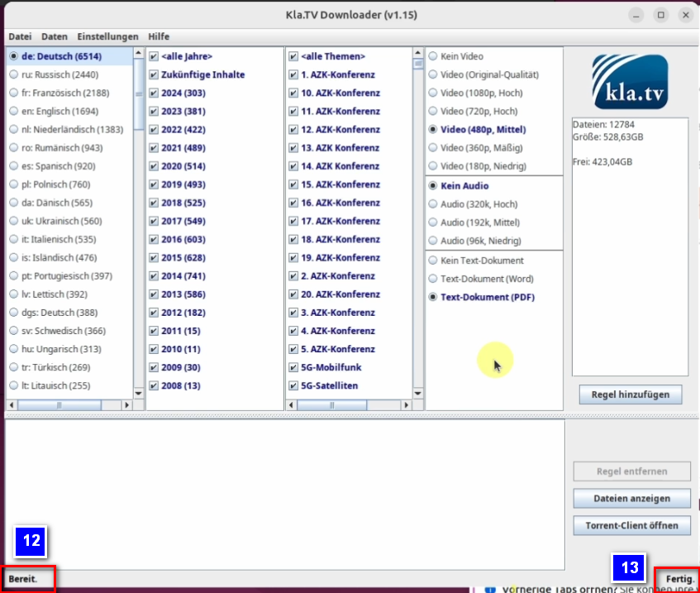Click the language list horizontal scrollbar thumb

coord(60,405)
